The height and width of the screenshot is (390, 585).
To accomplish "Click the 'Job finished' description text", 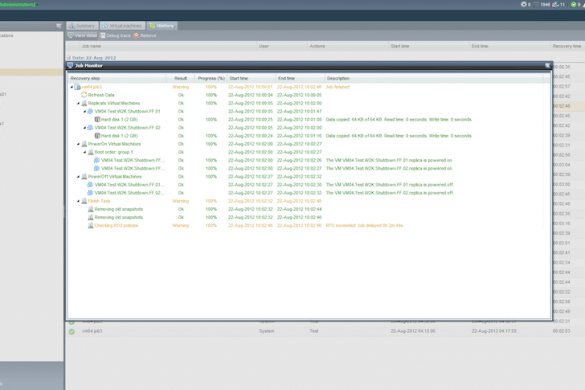I will click(338, 87).
